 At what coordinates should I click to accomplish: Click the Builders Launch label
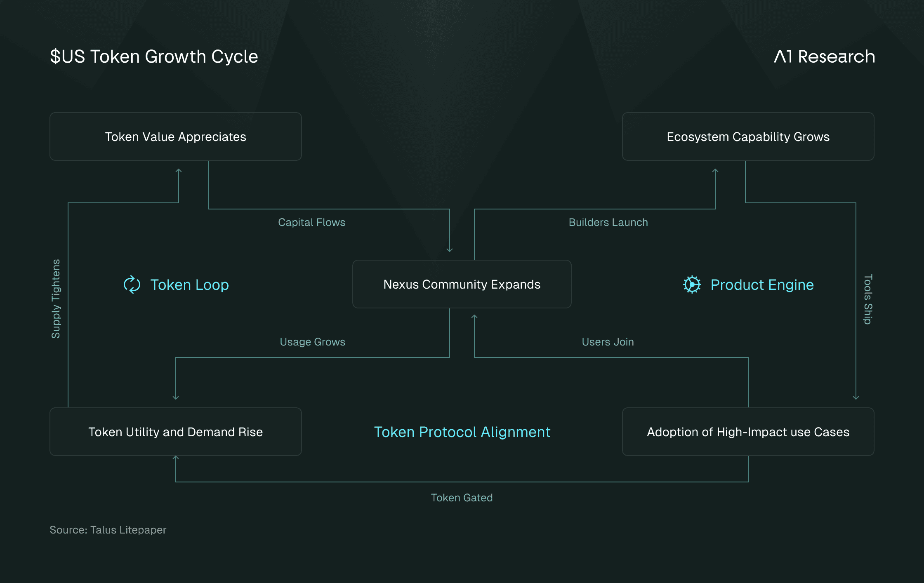click(x=608, y=222)
